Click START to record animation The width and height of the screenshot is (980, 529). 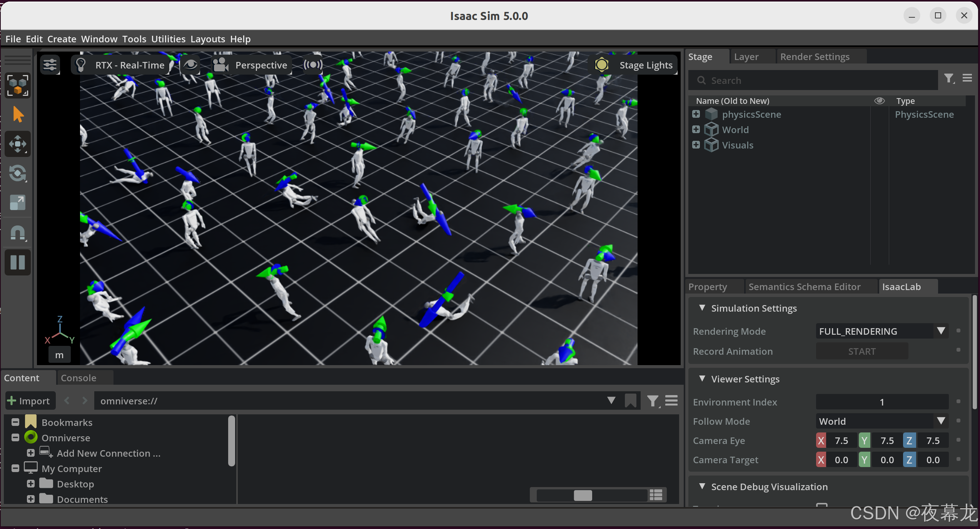(861, 351)
